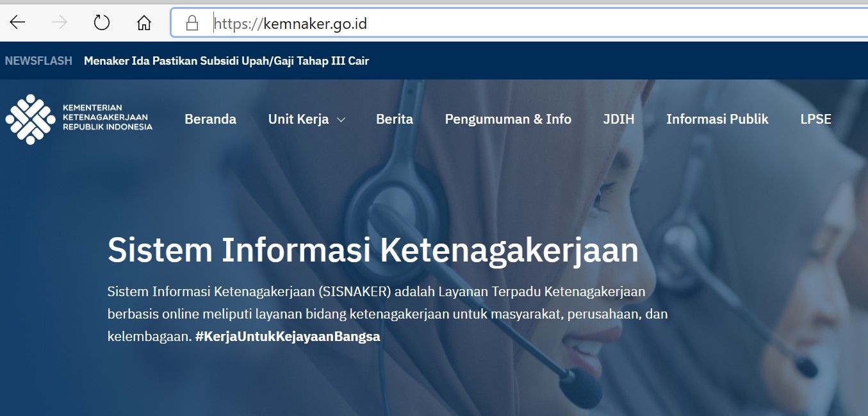Open Pengumuman & Info menu item

[x=508, y=119]
